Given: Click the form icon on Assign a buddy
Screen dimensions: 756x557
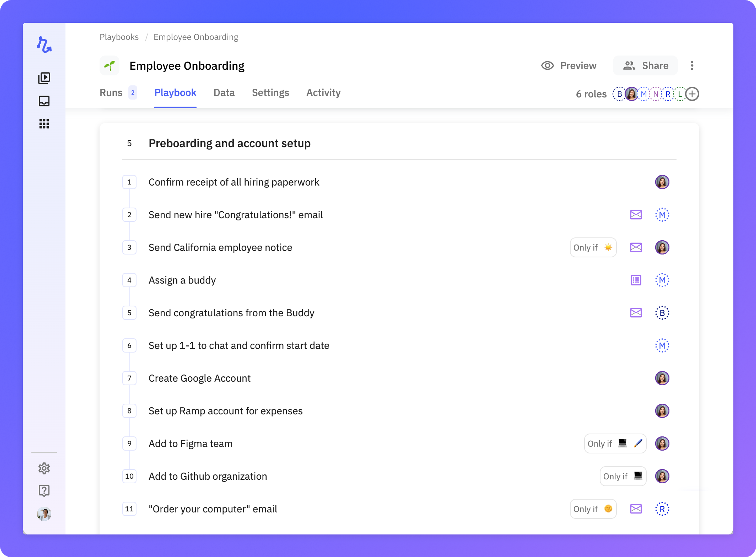Looking at the screenshot, I should 636,280.
